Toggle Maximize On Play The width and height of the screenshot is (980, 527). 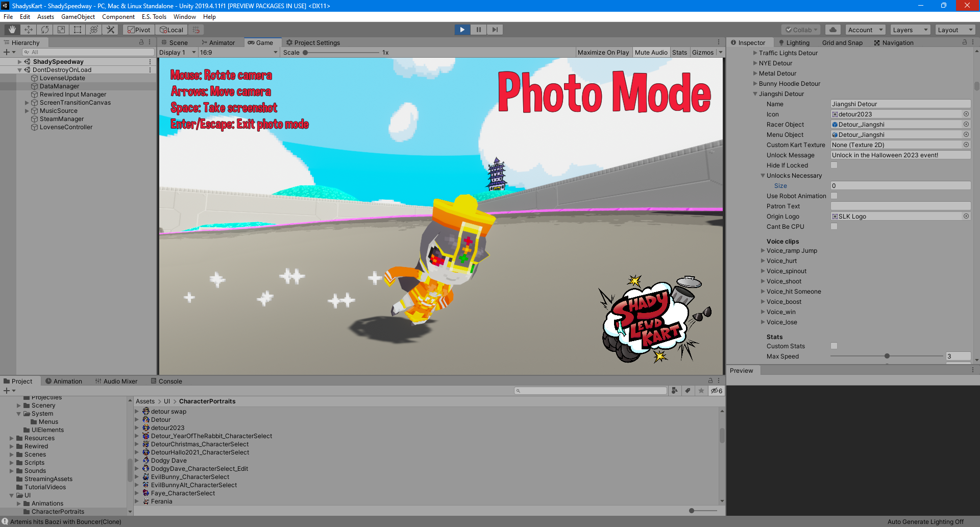(x=603, y=52)
